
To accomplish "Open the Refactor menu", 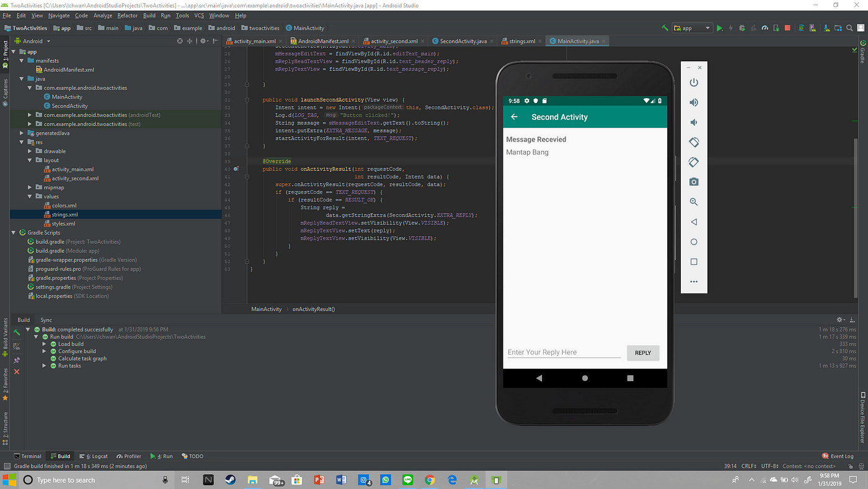I will click(x=127, y=16).
